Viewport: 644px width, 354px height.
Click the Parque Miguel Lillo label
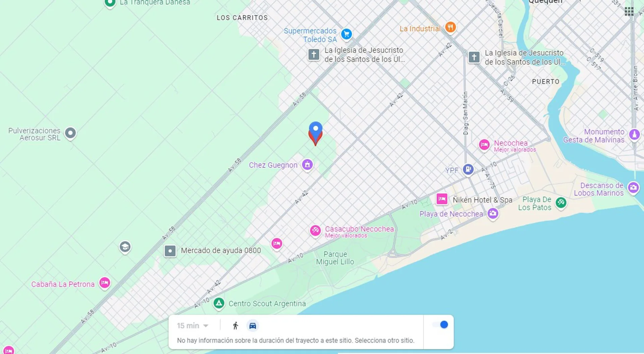coord(335,258)
